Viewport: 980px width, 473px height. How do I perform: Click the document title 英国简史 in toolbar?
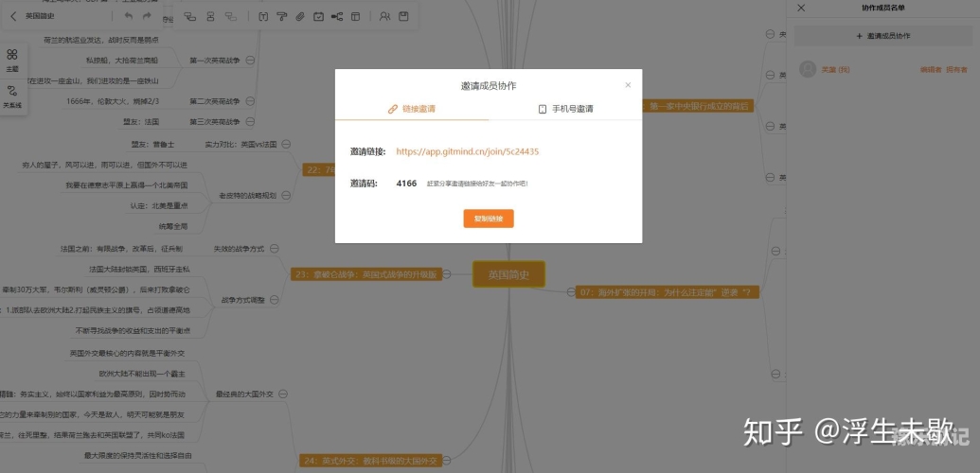[40, 16]
